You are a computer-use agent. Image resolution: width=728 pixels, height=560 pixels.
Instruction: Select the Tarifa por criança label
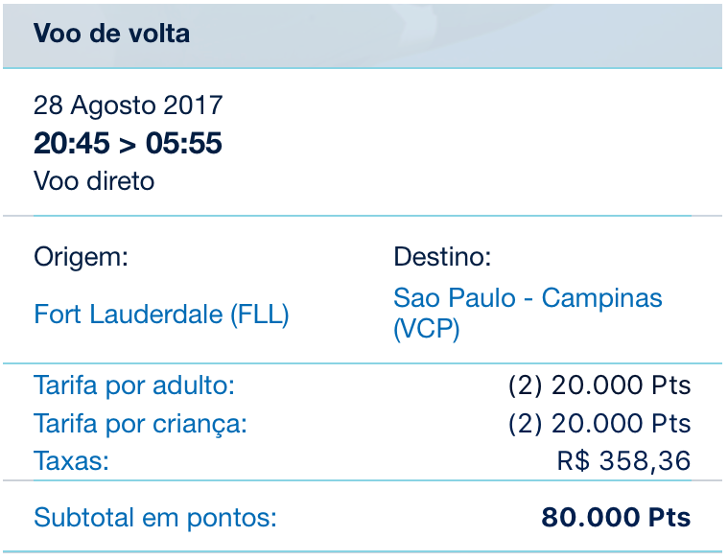click(x=140, y=424)
